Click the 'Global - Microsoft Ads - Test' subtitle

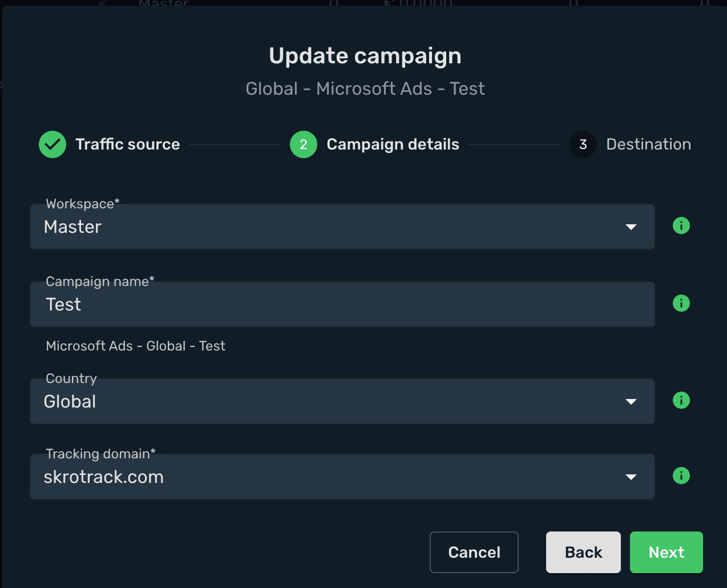pos(365,88)
